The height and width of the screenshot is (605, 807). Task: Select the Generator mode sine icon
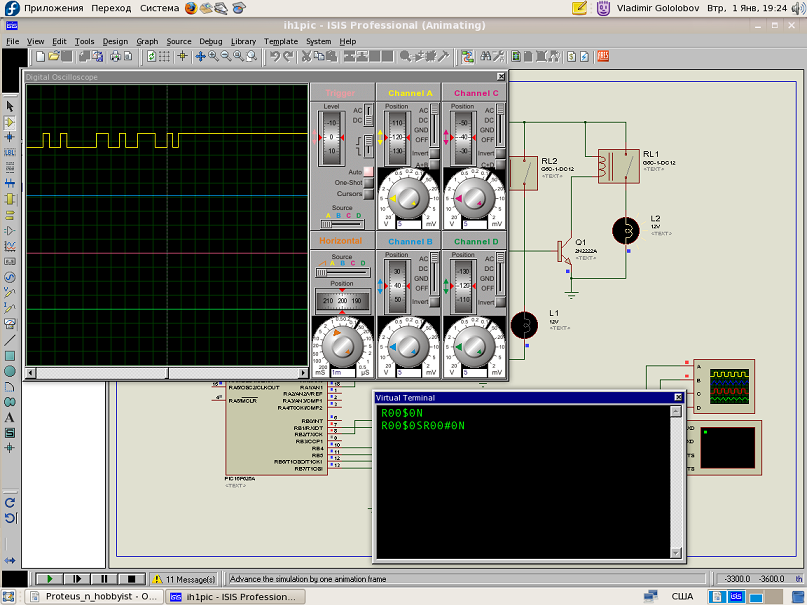coord(10,277)
